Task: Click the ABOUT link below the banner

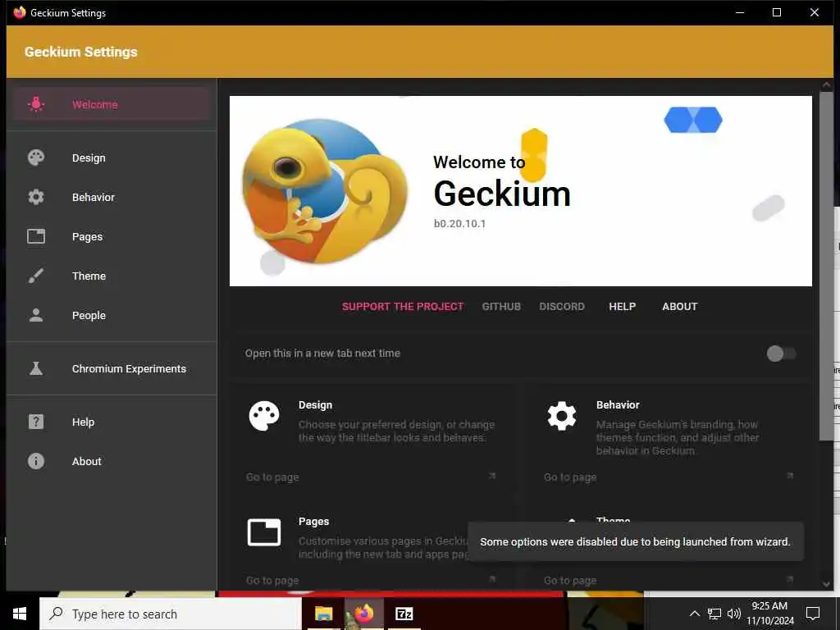Action: pos(680,307)
